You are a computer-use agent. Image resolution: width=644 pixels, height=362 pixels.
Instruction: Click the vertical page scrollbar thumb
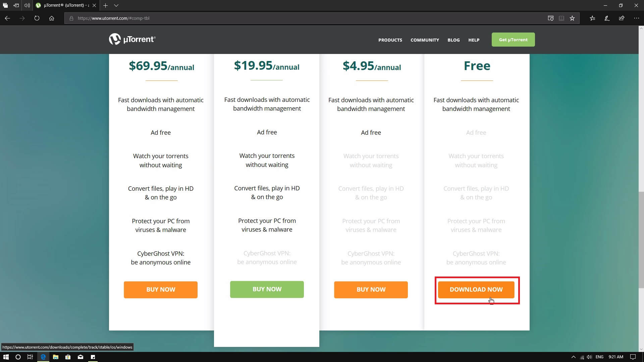click(x=641, y=240)
